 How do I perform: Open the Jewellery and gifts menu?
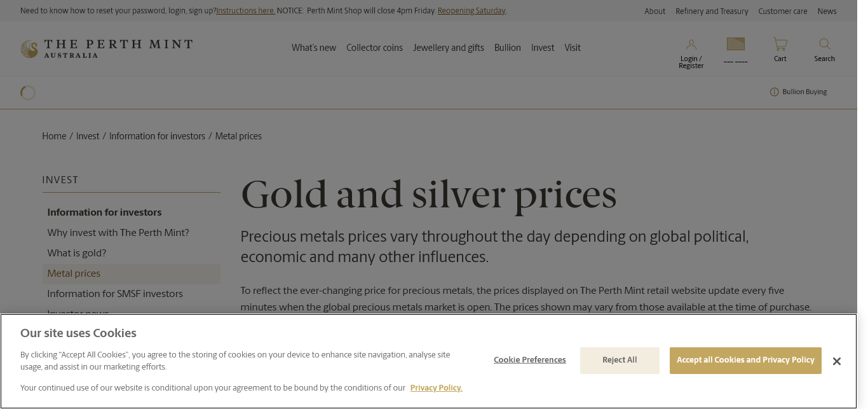pyautogui.click(x=448, y=48)
